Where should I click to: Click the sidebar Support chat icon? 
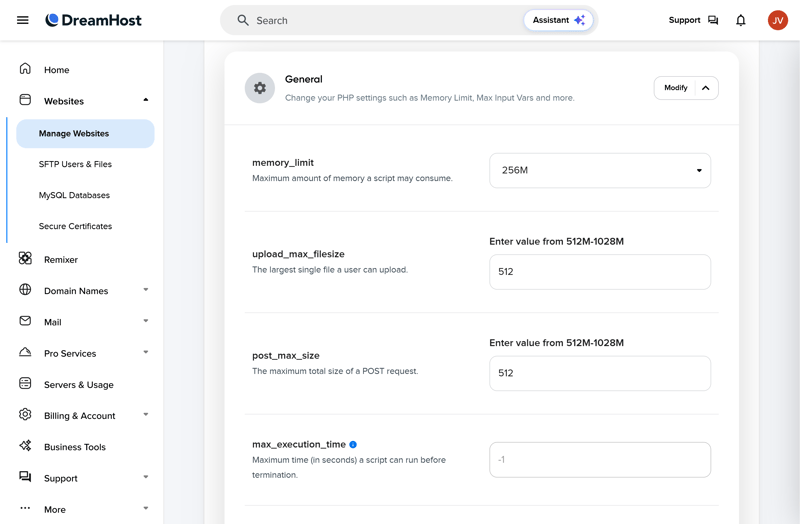tap(25, 477)
